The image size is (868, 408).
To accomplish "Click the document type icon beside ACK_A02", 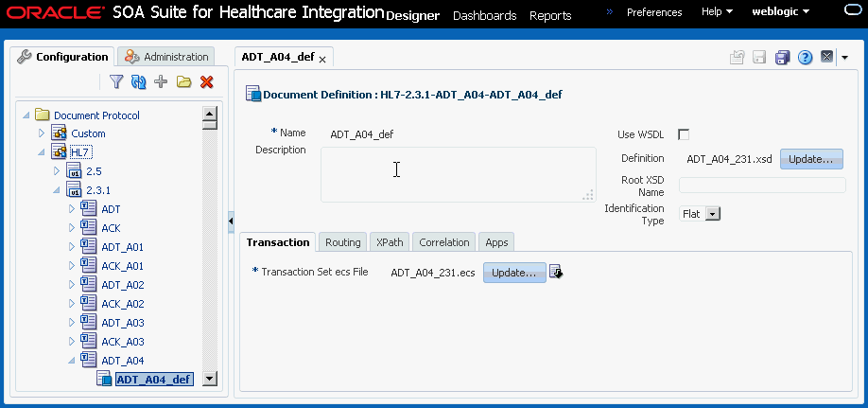I will [89, 303].
